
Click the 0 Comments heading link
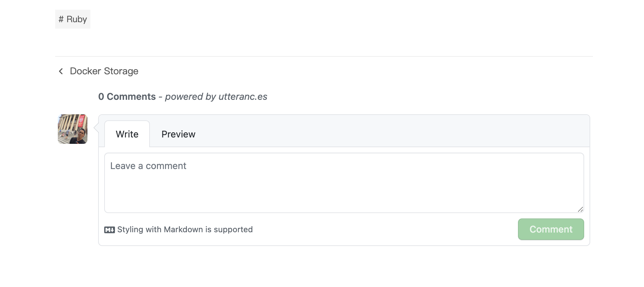point(127,97)
